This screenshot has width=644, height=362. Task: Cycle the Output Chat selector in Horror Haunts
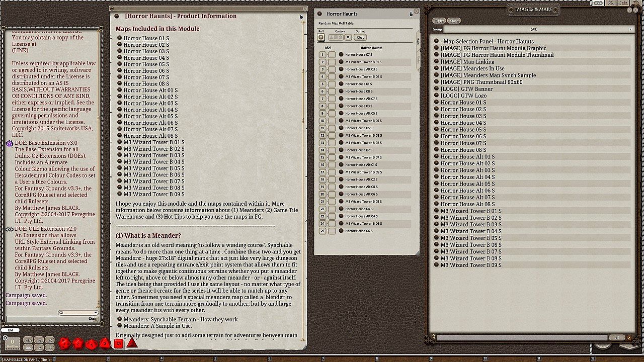[360, 37]
